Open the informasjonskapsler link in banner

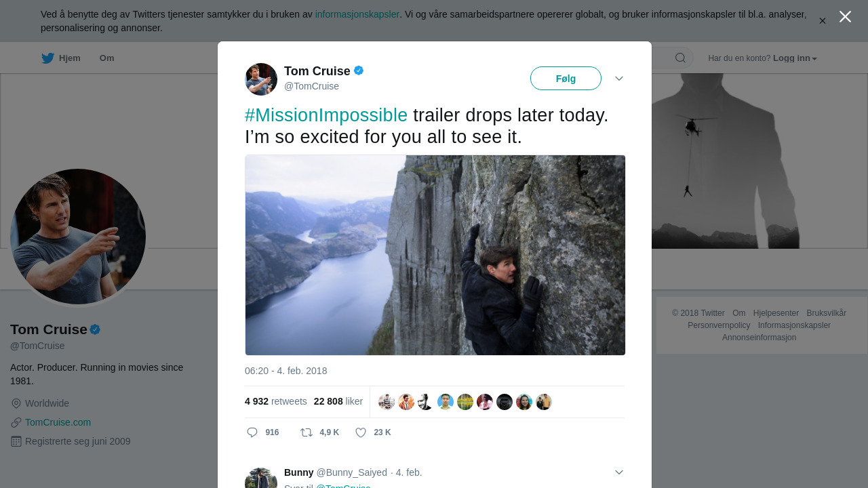357,14
